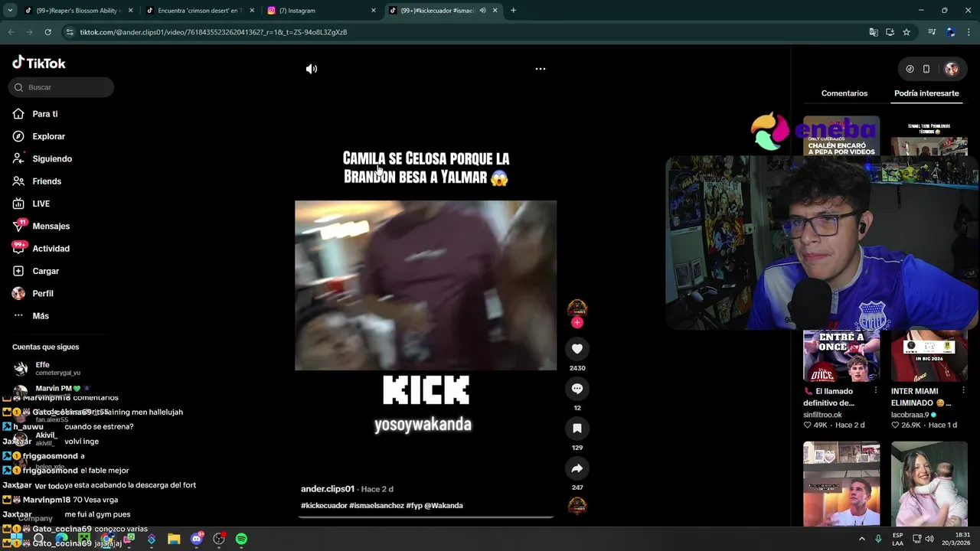Open Discord from the taskbar

click(x=197, y=540)
